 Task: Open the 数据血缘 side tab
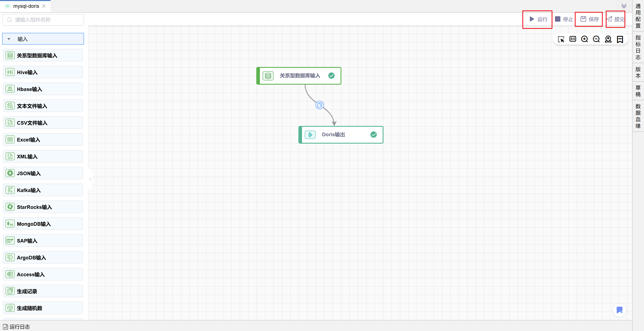pos(638,116)
